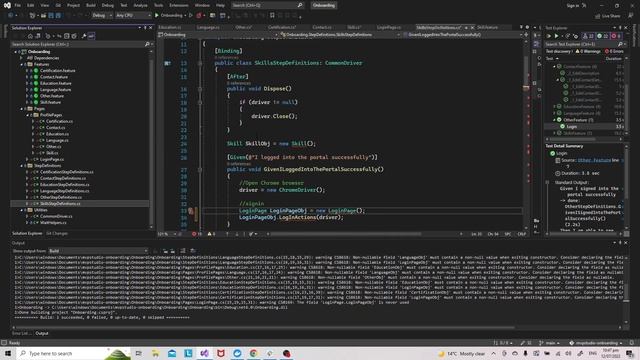The image size is (640, 360).
Task: Open the Debug configuration dropdown
Action: coord(102,16)
